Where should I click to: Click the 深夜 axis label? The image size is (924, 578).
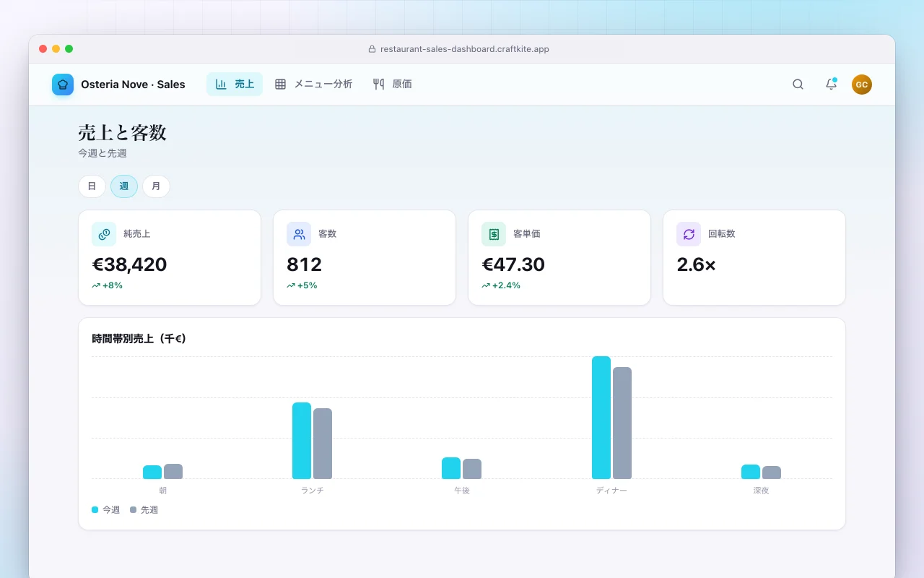point(761,491)
